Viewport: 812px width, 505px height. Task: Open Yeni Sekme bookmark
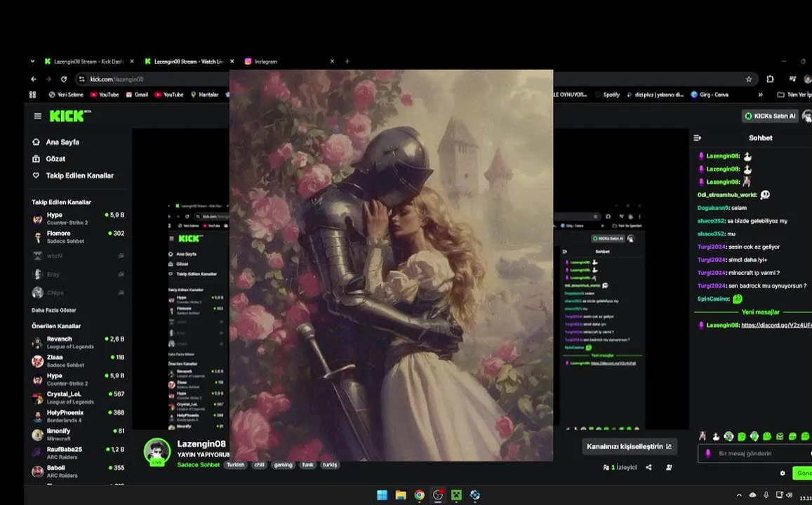[66, 95]
